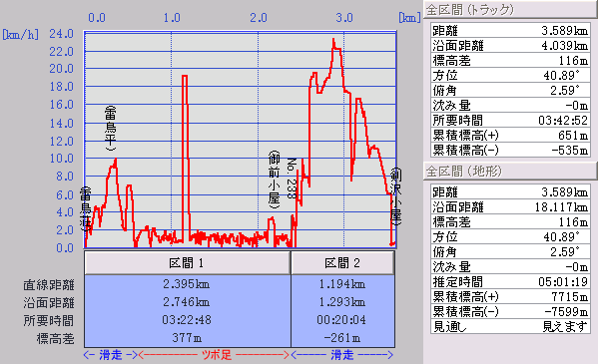Click the 18.117km terrain surface distance value
The width and height of the screenshot is (598, 364).
coord(561,207)
